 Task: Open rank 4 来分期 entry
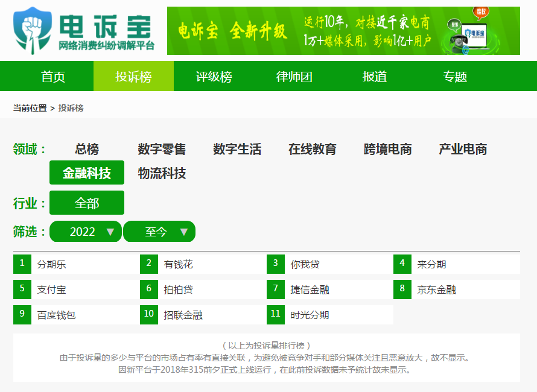tap(457, 264)
